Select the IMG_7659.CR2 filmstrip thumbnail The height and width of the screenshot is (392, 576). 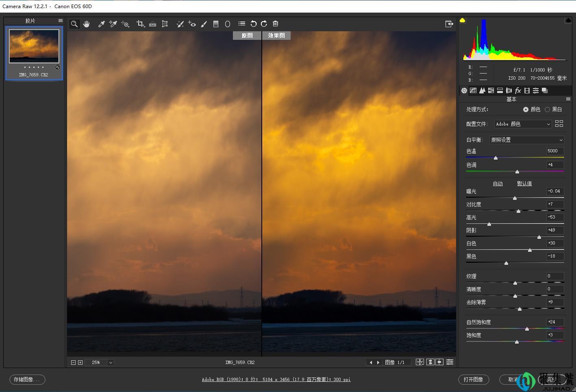click(34, 45)
